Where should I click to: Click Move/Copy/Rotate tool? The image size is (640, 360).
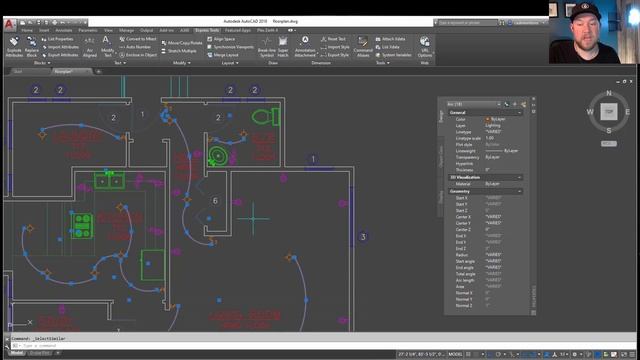pos(182,43)
